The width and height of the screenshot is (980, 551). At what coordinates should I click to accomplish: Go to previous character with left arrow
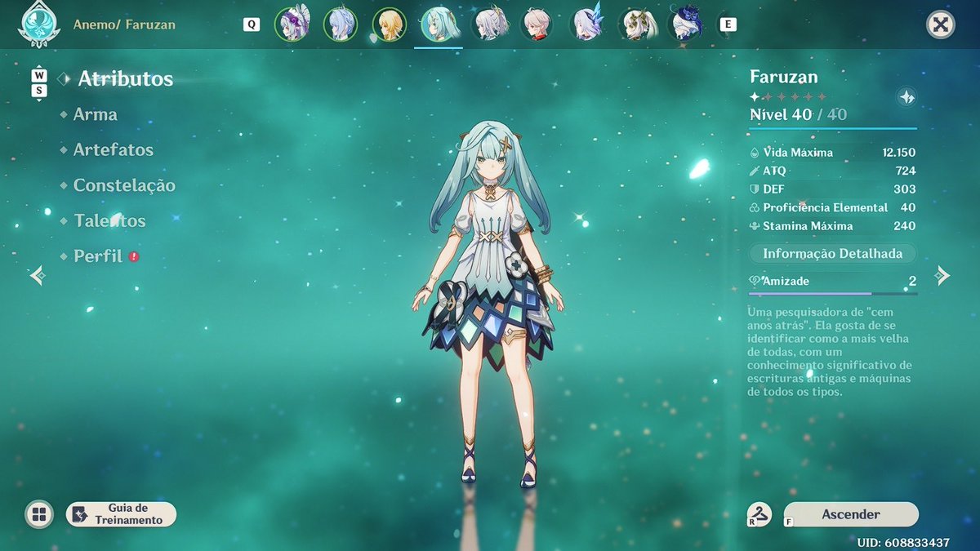pos(38,275)
